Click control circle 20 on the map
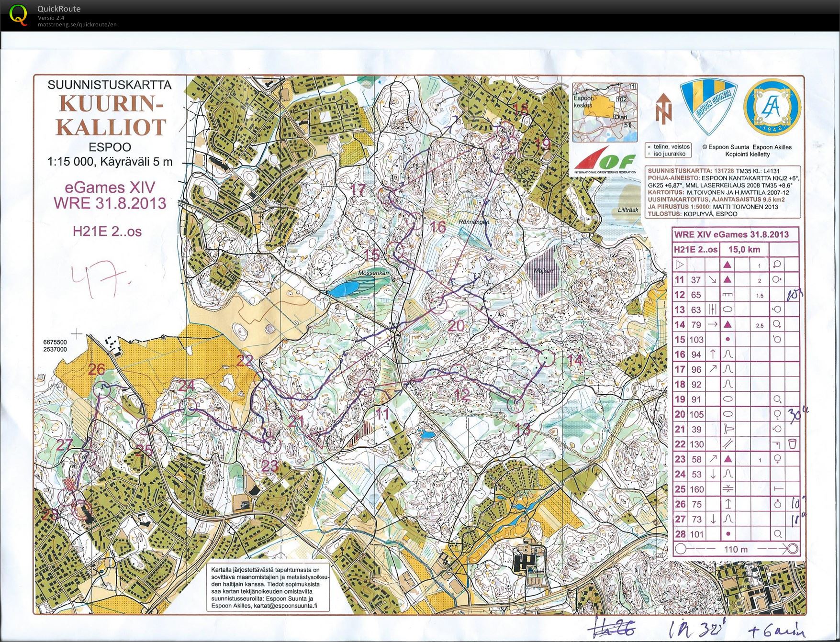This screenshot has height=642, width=840. click(x=439, y=303)
